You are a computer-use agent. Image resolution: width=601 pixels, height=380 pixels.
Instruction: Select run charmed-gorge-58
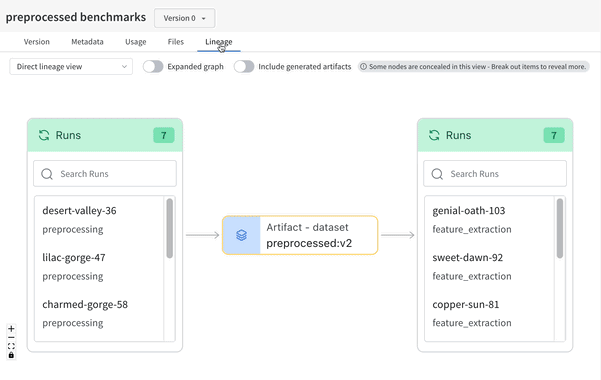[x=85, y=304]
